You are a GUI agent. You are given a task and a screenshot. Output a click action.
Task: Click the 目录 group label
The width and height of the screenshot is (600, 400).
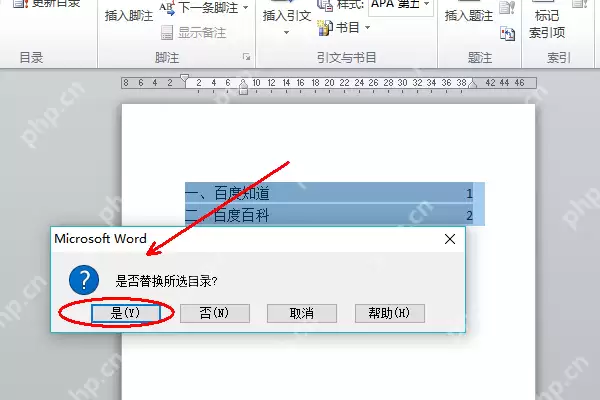coord(31,57)
